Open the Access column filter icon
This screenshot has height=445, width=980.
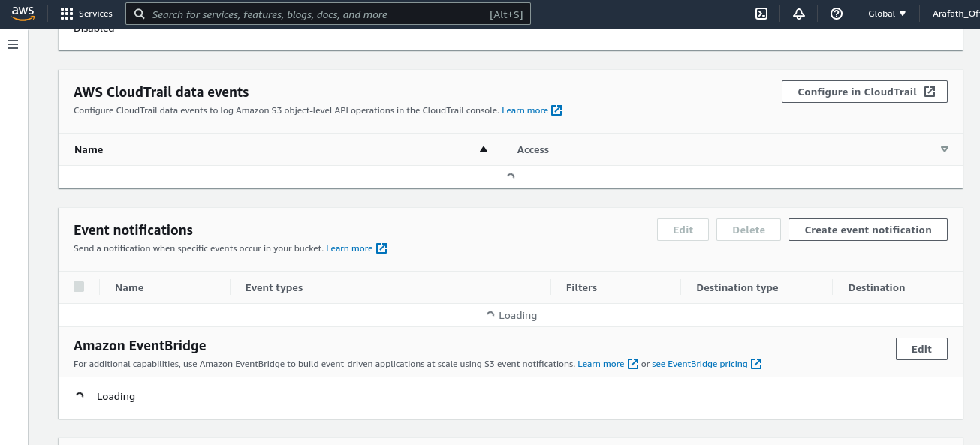[944, 149]
